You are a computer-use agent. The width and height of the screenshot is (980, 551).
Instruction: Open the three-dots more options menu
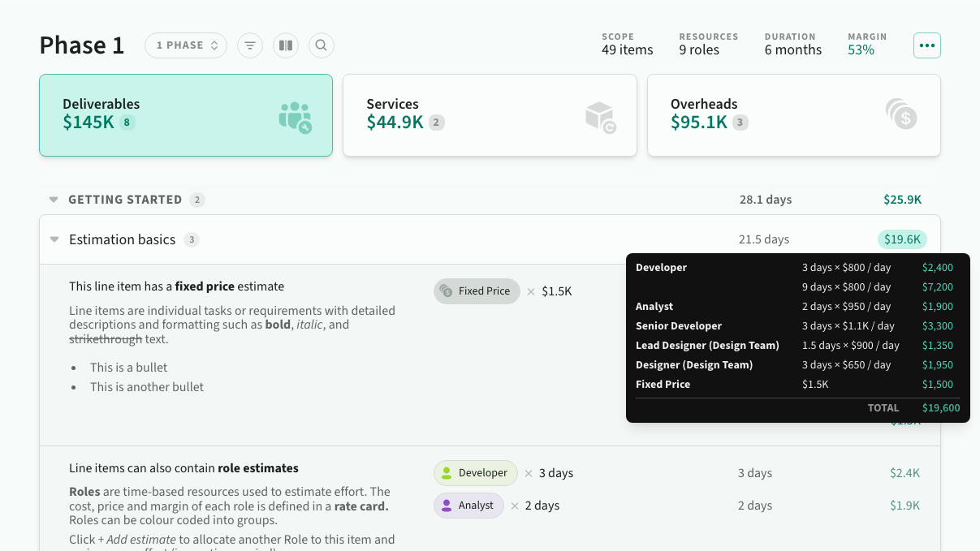pos(926,45)
